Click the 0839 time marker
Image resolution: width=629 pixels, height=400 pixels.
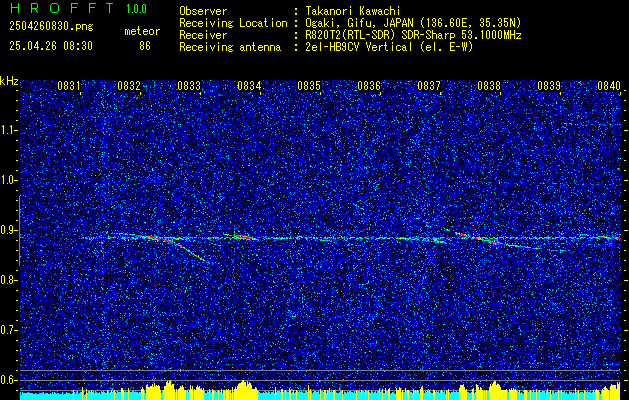click(549, 85)
